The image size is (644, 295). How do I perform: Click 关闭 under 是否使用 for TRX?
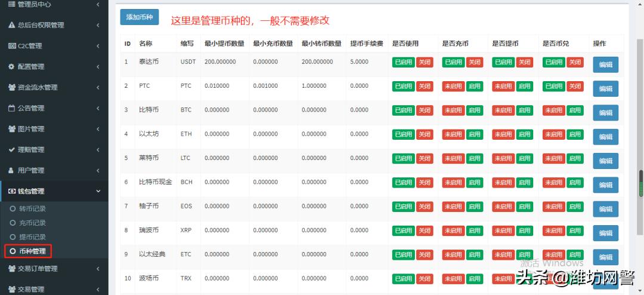tap(425, 279)
